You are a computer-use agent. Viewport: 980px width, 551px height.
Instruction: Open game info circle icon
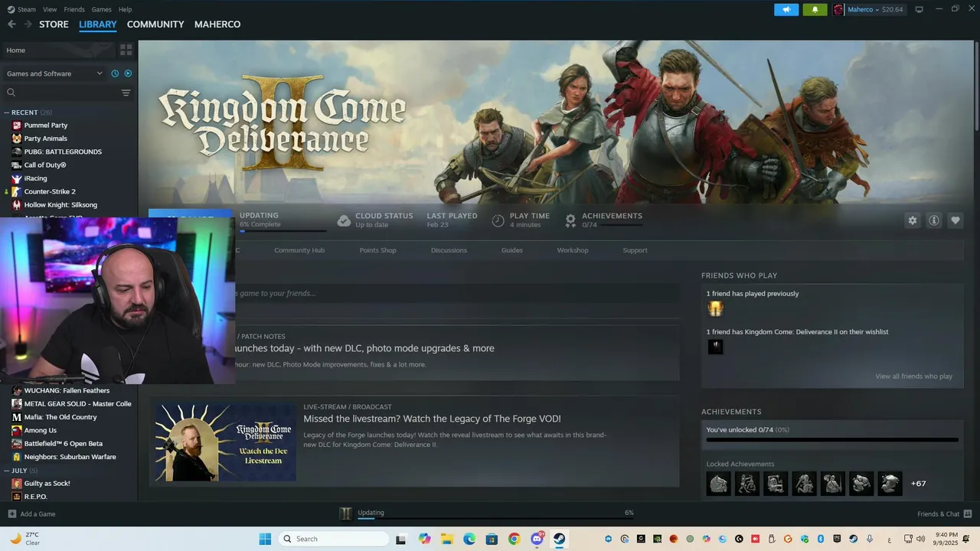pyautogui.click(x=933, y=220)
